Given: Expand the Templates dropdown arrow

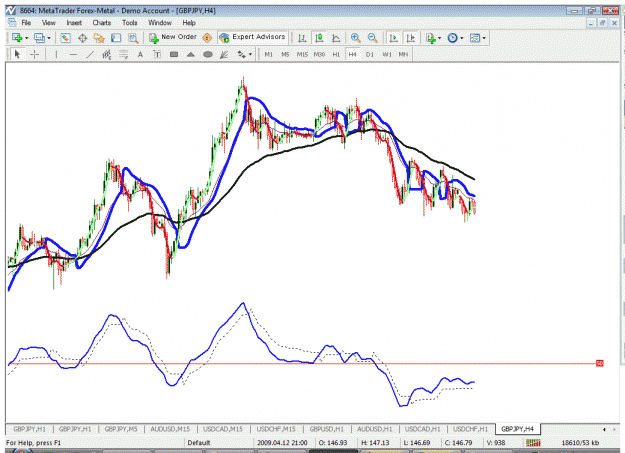Looking at the screenshot, I should click(x=484, y=38).
